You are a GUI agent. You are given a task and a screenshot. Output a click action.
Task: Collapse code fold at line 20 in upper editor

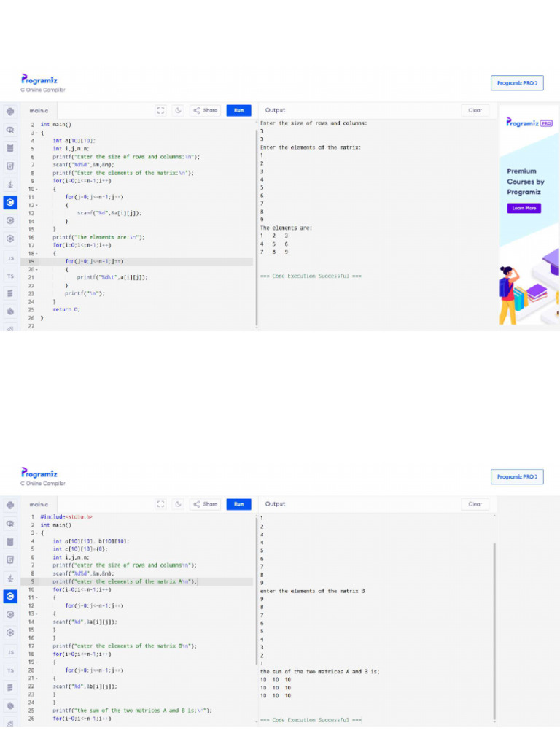pos(36,270)
